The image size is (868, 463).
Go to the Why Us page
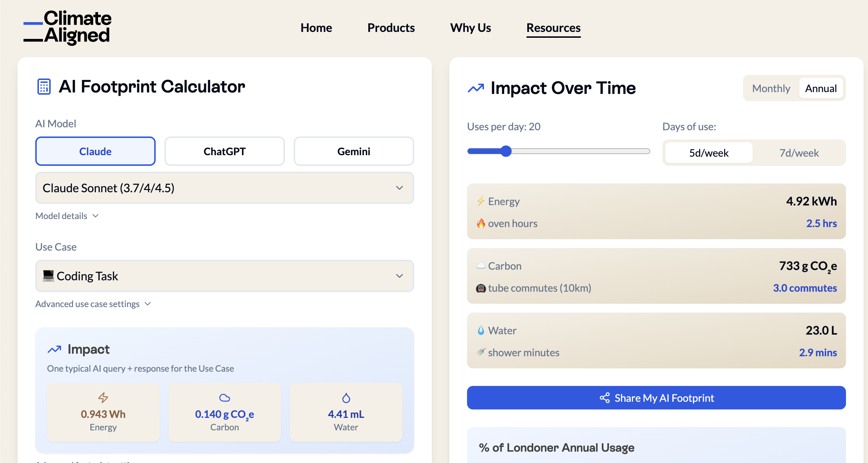click(470, 28)
